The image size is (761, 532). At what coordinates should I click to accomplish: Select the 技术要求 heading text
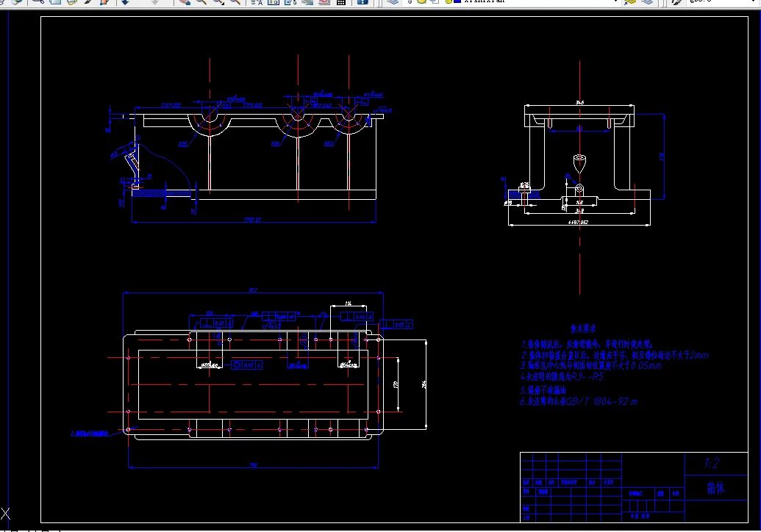[x=583, y=328]
